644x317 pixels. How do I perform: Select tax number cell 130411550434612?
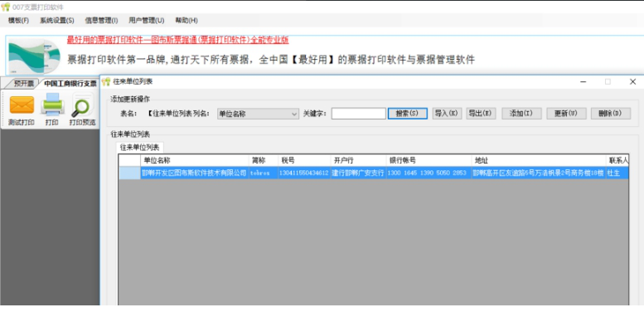pyautogui.click(x=304, y=173)
